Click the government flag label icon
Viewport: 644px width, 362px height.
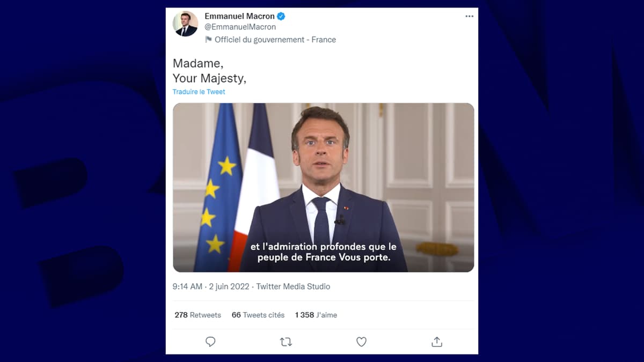pyautogui.click(x=208, y=40)
